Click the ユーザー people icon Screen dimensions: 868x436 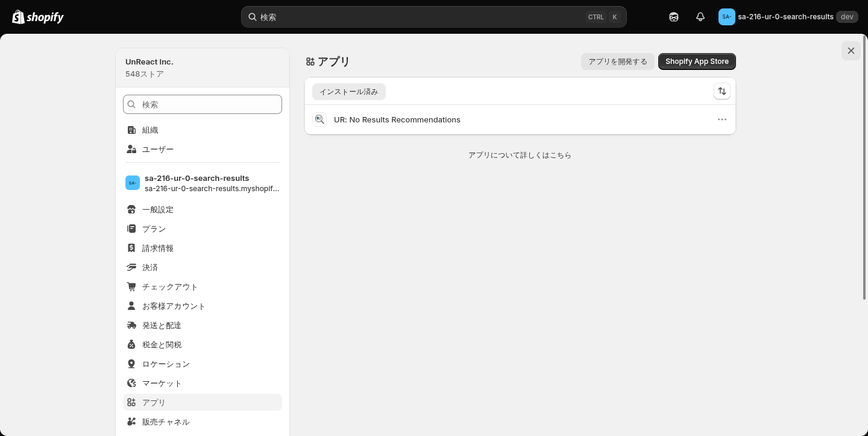tap(131, 149)
